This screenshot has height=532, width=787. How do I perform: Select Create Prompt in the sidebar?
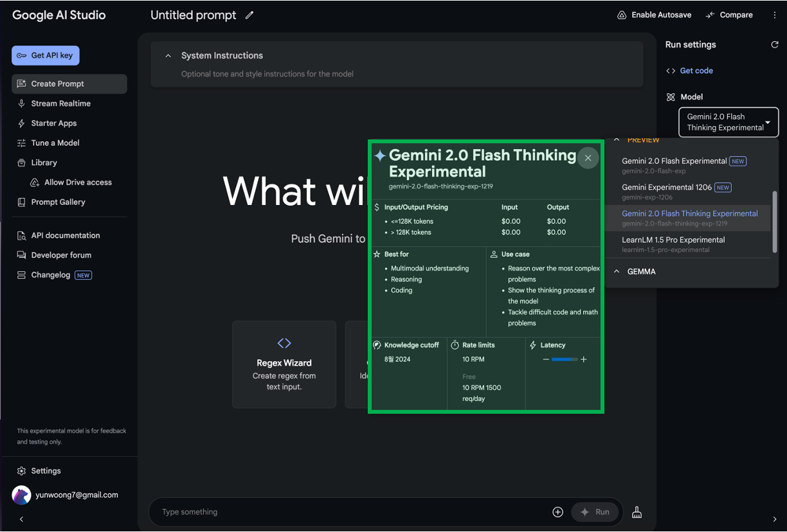pyautogui.click(x=69, y=84)
